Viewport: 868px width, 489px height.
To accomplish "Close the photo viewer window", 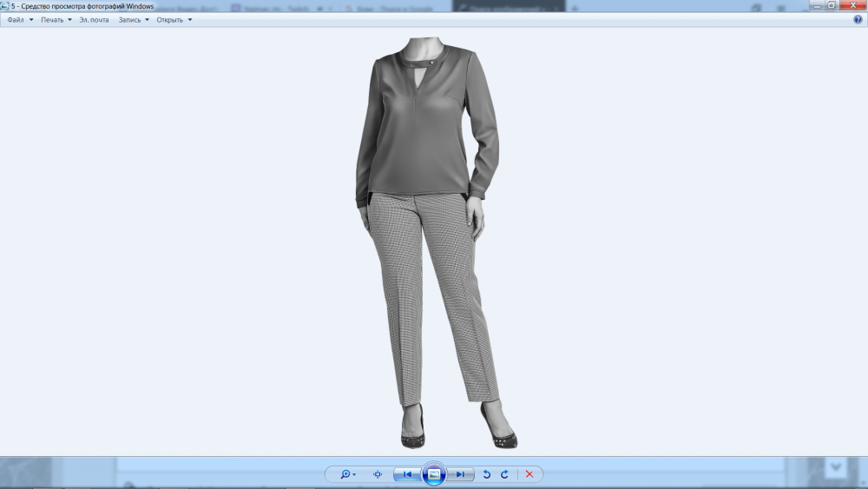I will point(853,5).
